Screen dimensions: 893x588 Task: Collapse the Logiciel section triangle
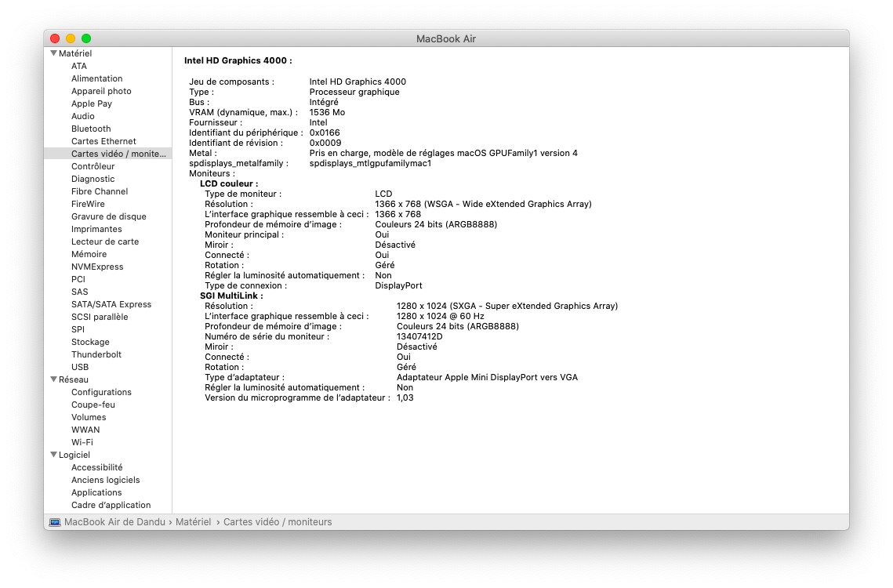pyautogui.click(x=53, y=455)
